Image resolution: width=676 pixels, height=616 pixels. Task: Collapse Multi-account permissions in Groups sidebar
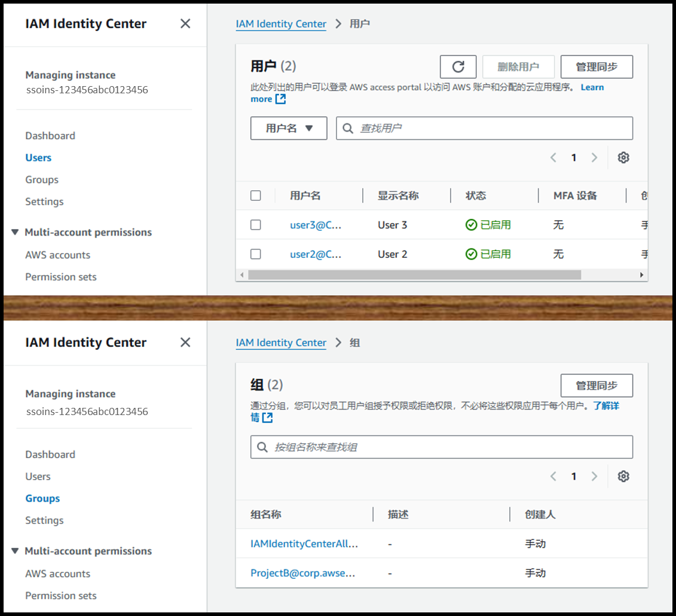click(15, 551)
